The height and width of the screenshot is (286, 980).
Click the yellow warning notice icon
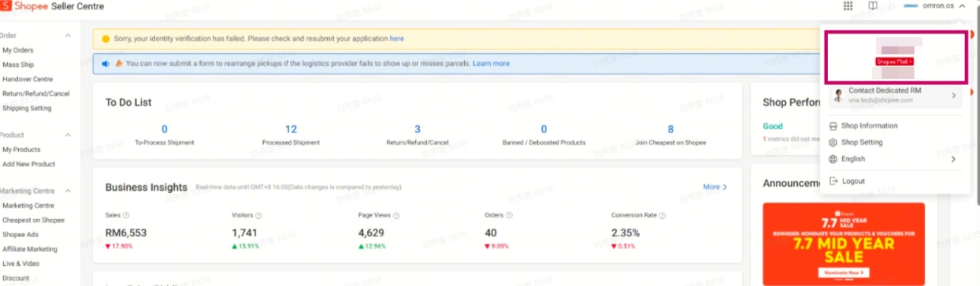[106, 39]
